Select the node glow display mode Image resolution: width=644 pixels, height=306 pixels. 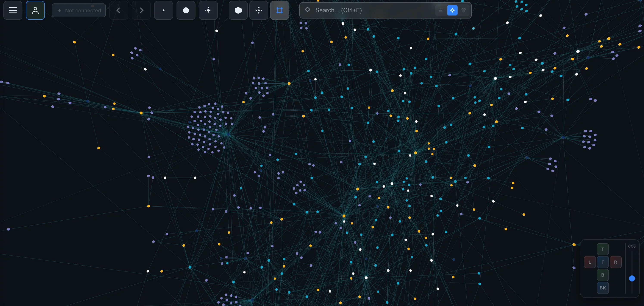pyautogui.click(x=208, y=10)
